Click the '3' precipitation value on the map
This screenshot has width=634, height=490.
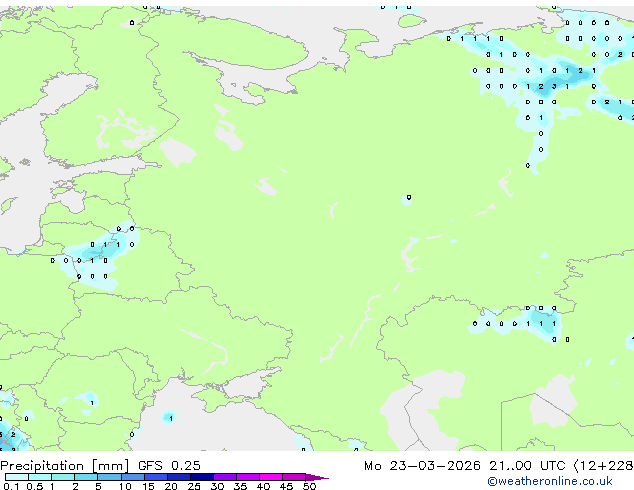pyautogui.click(x=554, y=87)
